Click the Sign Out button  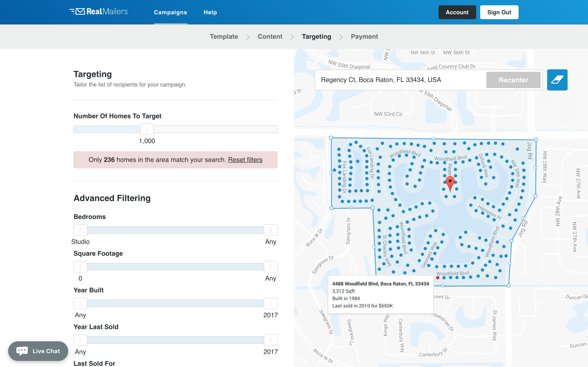pos(499,12)
